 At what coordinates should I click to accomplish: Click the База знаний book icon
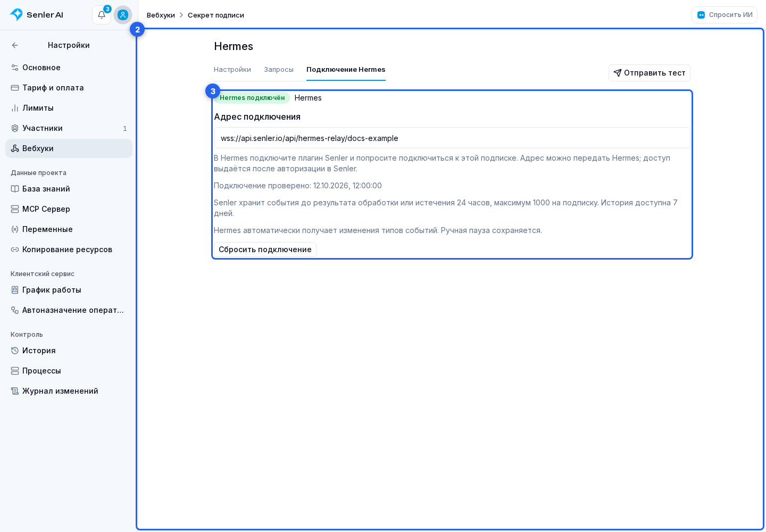[15, 189]
